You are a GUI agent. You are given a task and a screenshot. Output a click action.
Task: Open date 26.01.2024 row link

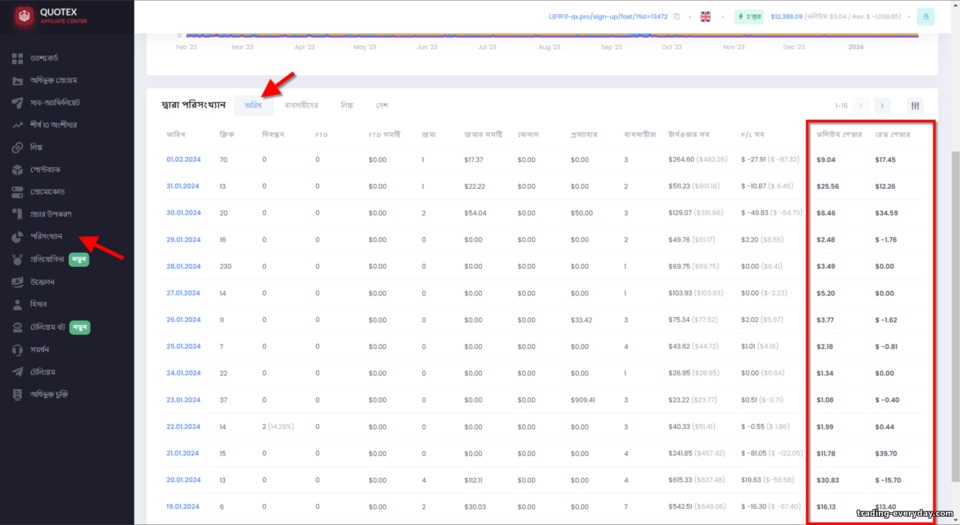[183, 319]
